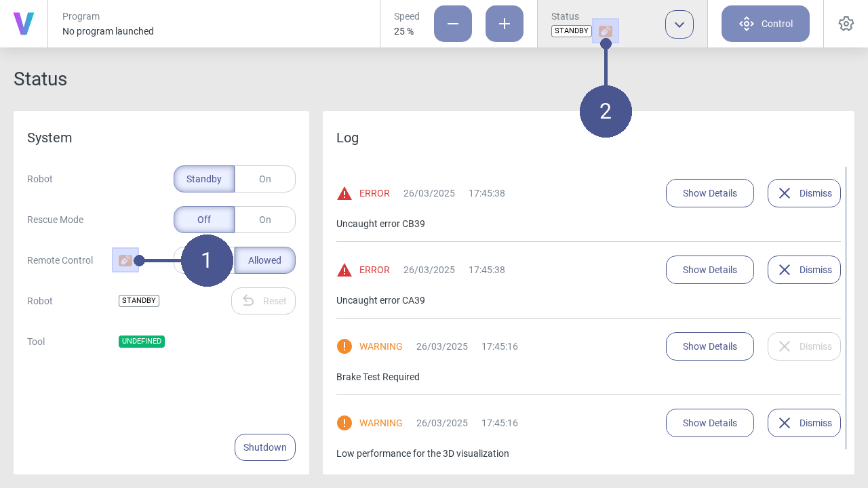Viewport: 868px width, 488px height.
Task: Click orange warning icon for Brake Test
Action: pos(344,346)
